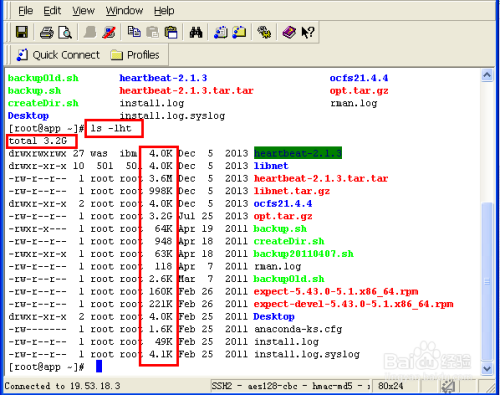Open the View menu
Screen dimensions: 500x395
coord(83,11)
